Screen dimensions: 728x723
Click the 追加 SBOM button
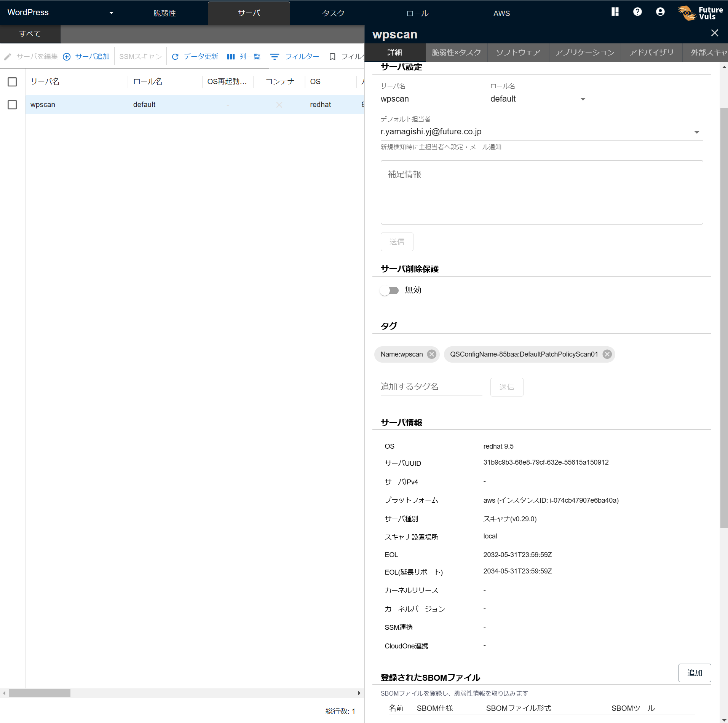click(x=694, y=673)
